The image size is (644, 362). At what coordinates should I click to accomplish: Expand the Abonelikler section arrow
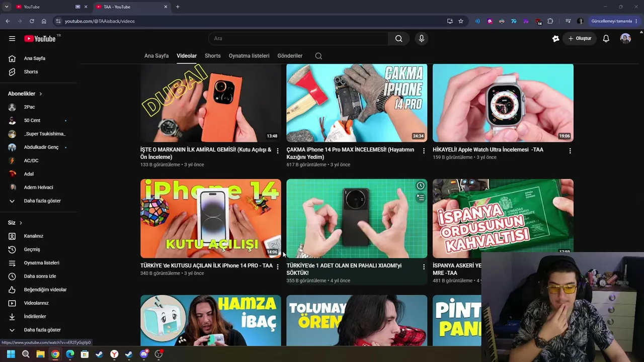(x=41, y=94)
